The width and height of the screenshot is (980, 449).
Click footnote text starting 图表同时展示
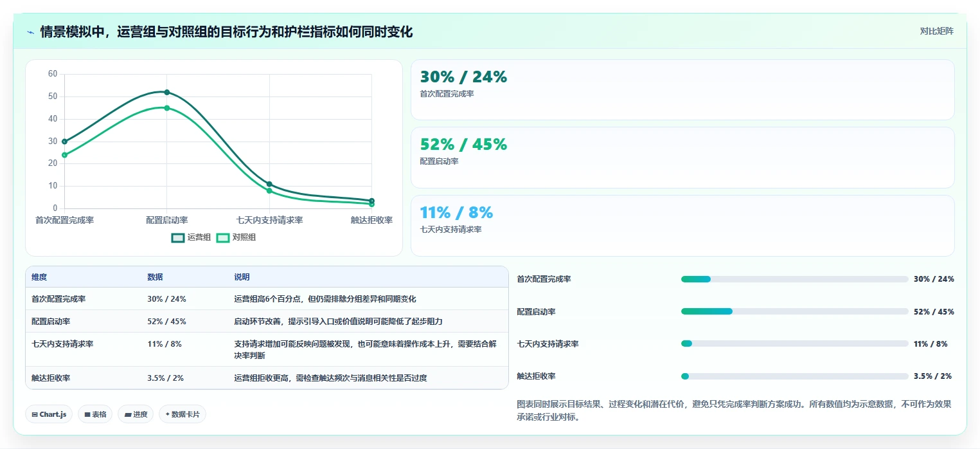(734, 410)
